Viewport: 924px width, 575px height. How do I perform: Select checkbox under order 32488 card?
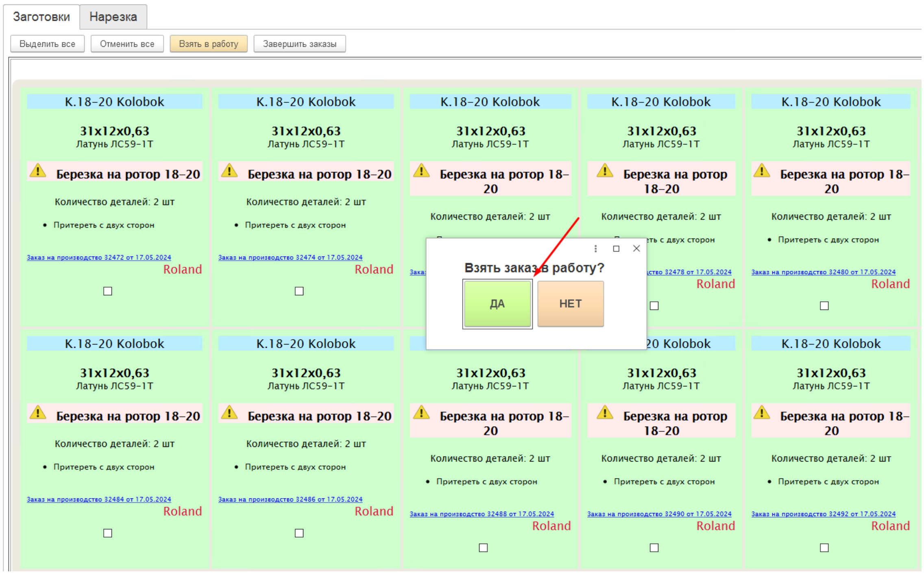point(483,548)
